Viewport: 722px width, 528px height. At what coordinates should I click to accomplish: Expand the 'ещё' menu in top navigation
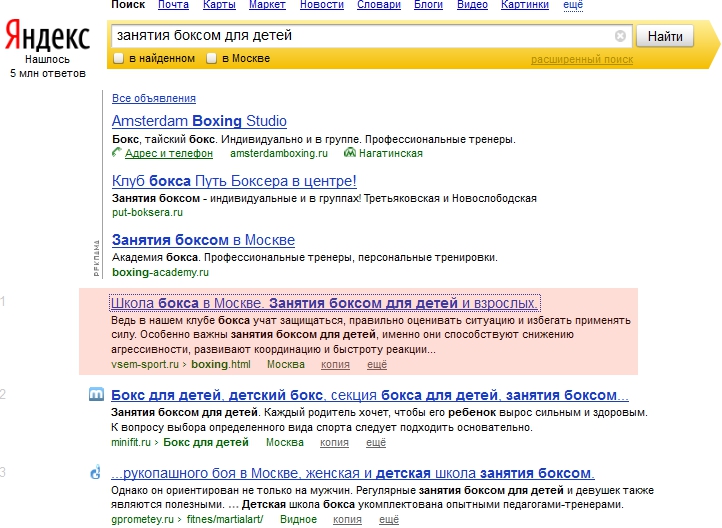click(x=573, y=5)
